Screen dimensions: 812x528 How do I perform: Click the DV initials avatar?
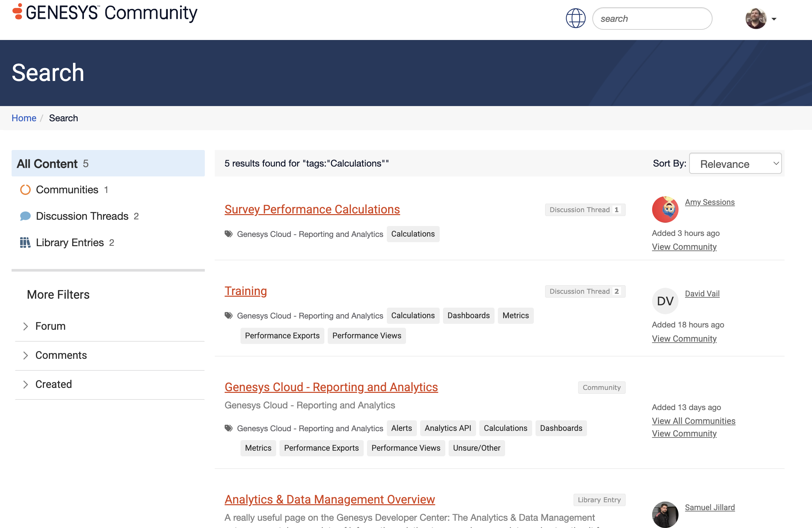[665, 301]
